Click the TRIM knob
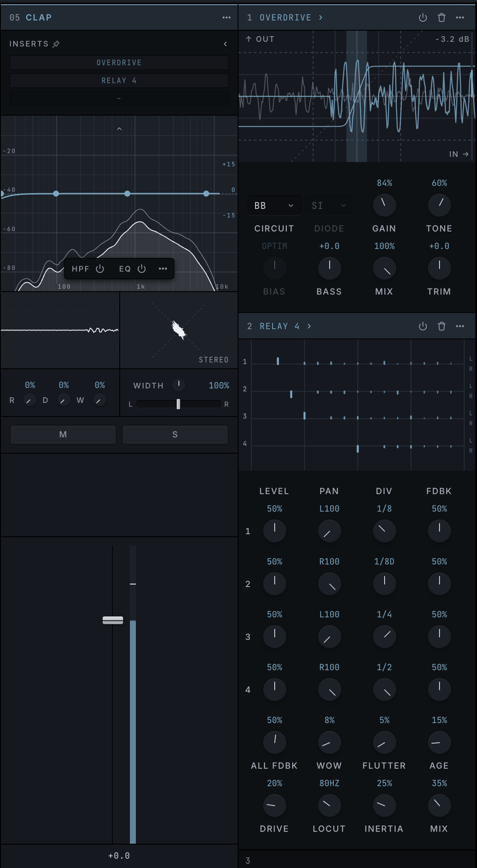This screenshot has height=868, width=477. pyautogui.click(x=439, y=268)
